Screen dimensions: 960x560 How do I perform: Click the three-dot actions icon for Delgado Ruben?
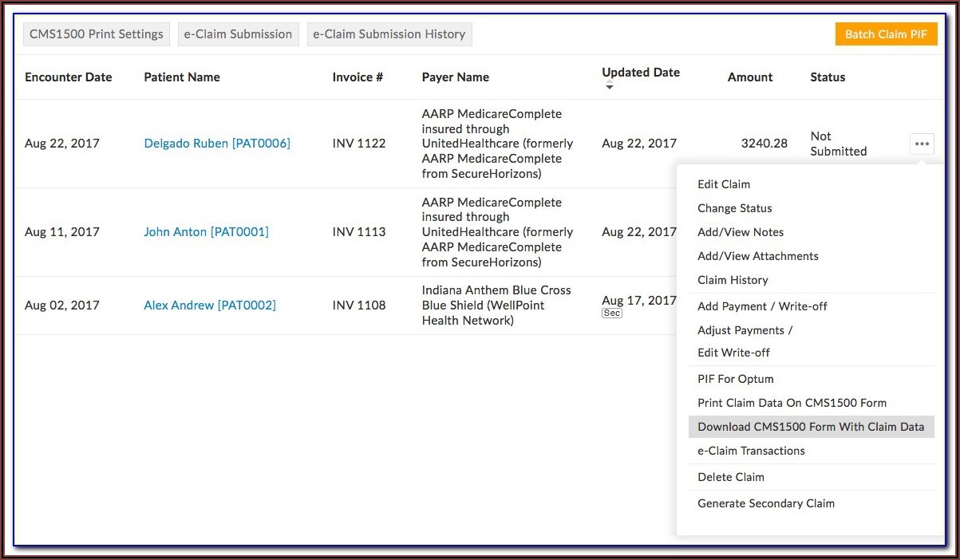pos(922,144)
